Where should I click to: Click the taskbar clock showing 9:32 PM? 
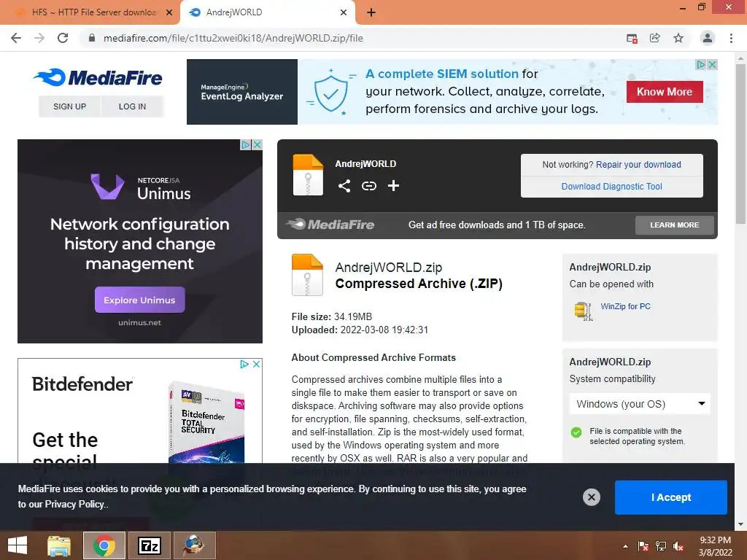[715, 546]
